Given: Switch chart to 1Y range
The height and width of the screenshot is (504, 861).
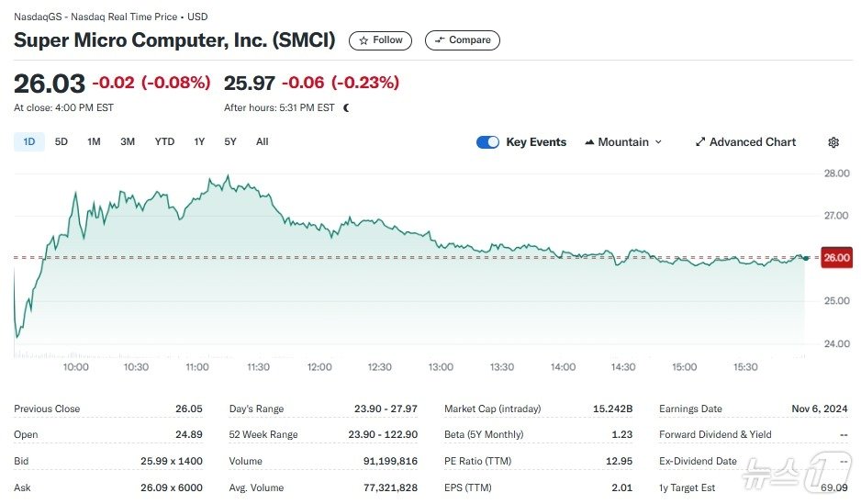Looking at the screenshot, I should pos(199,141).
